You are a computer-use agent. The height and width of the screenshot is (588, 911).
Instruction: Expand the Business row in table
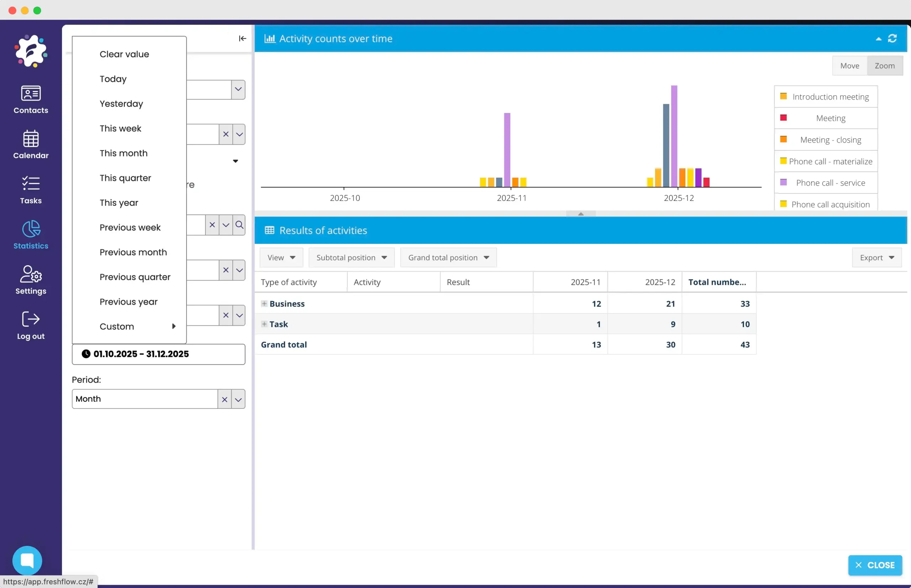[x=264, y=304]
